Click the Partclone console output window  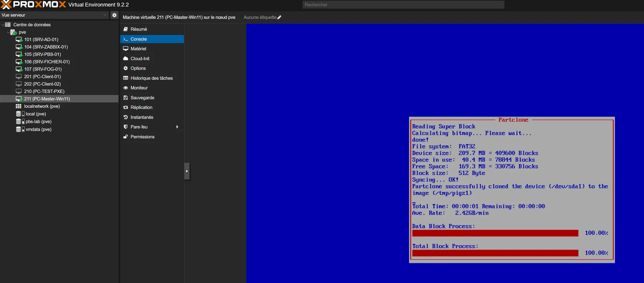tap(512, 190)
